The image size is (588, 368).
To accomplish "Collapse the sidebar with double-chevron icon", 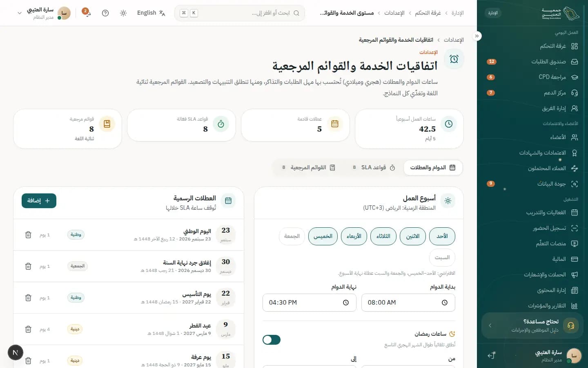I will tap(477, 36).
